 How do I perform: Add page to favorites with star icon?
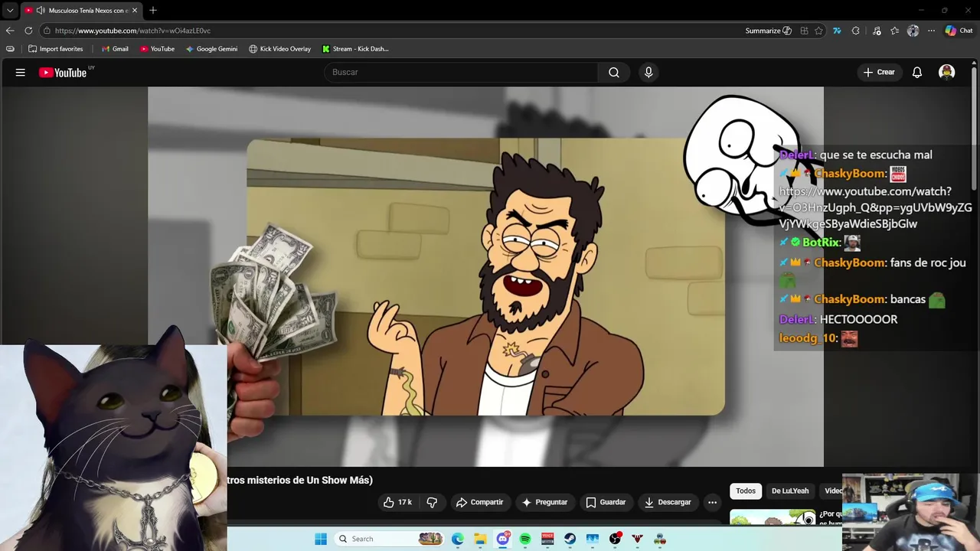tap(818, 31)
